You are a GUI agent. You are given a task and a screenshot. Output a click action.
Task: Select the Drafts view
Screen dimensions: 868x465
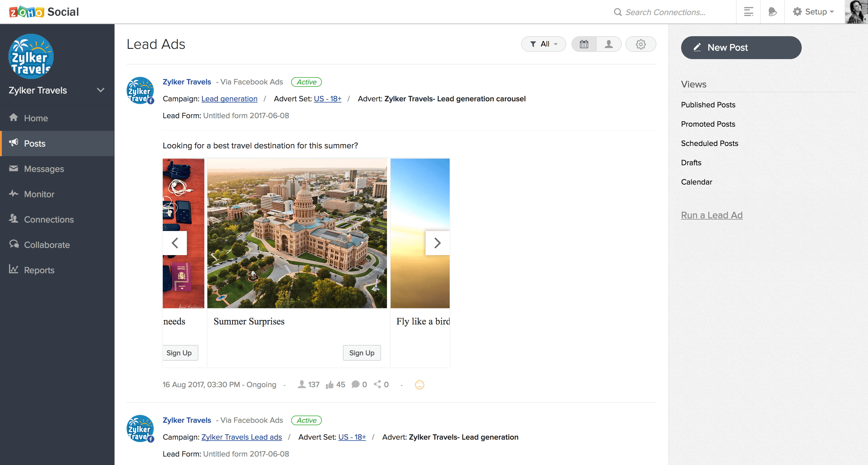pos(691,163)
